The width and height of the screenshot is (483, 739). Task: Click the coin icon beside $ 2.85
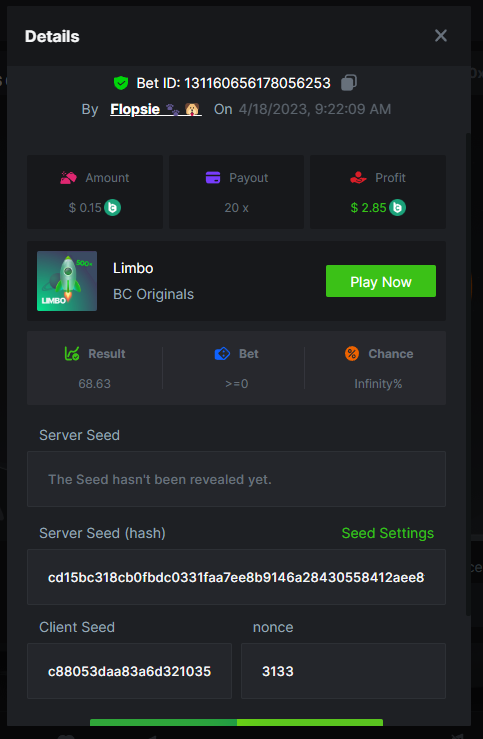(397, 207)
